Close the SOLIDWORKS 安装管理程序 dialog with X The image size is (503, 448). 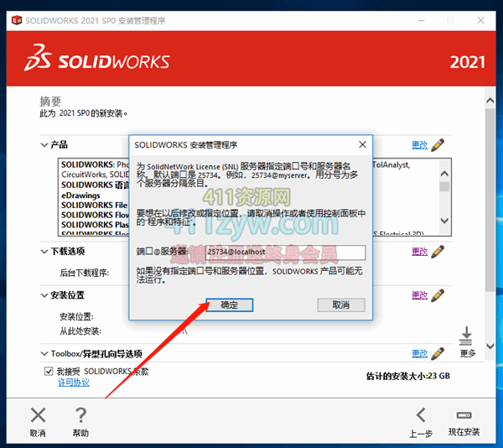pyautogui.click(x=361, y=144)
